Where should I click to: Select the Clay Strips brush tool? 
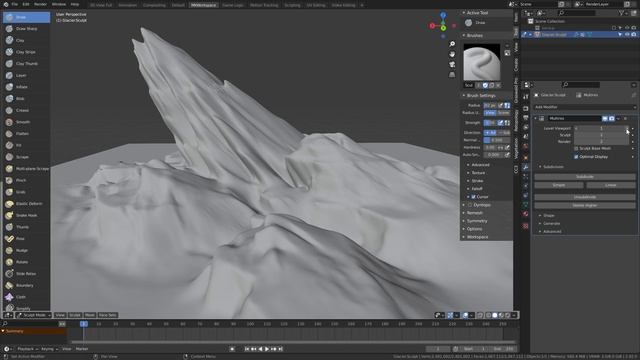coord(27,52)
